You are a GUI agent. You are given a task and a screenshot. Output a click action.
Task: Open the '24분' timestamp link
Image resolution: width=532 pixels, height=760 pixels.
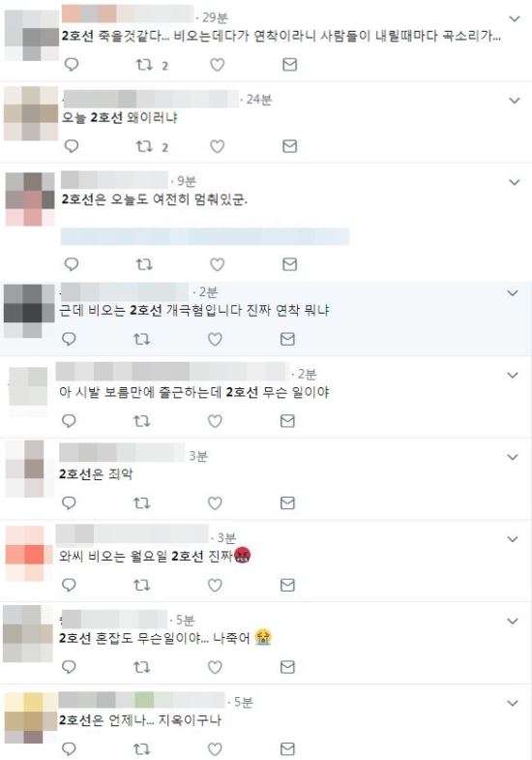pos(259,100)
